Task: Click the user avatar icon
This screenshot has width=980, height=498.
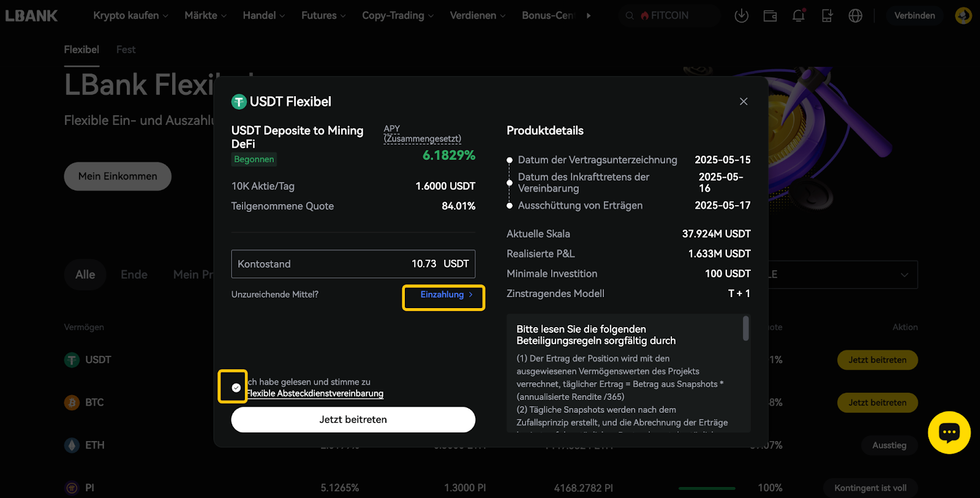Action: (963, 15)
